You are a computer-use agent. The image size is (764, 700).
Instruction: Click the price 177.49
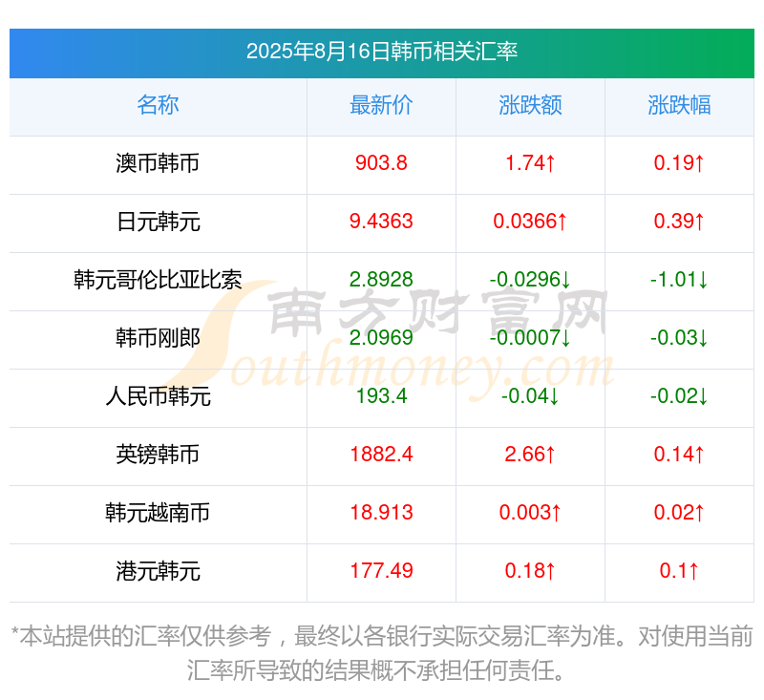[x=381, y=571]
